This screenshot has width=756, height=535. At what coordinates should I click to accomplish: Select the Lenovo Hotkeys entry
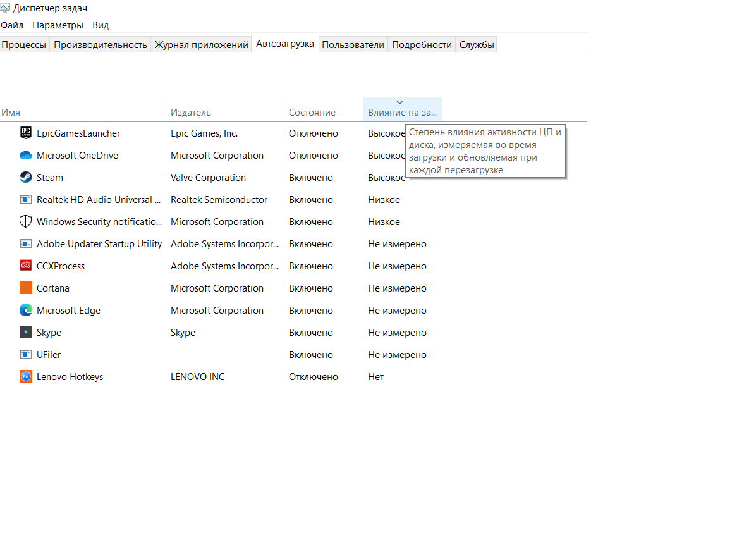[x=70, y=378]
